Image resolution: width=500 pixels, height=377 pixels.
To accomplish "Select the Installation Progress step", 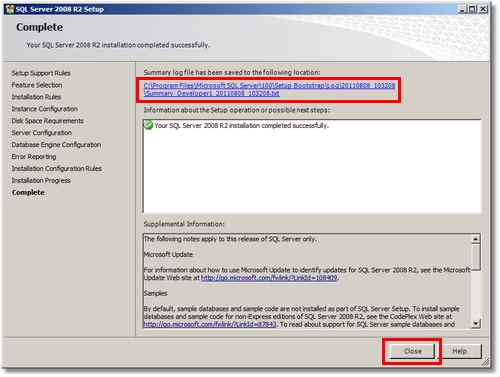I will coord(41,181).
